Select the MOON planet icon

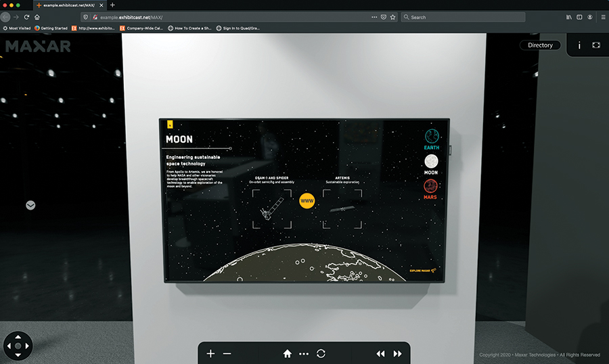(431, 164)
